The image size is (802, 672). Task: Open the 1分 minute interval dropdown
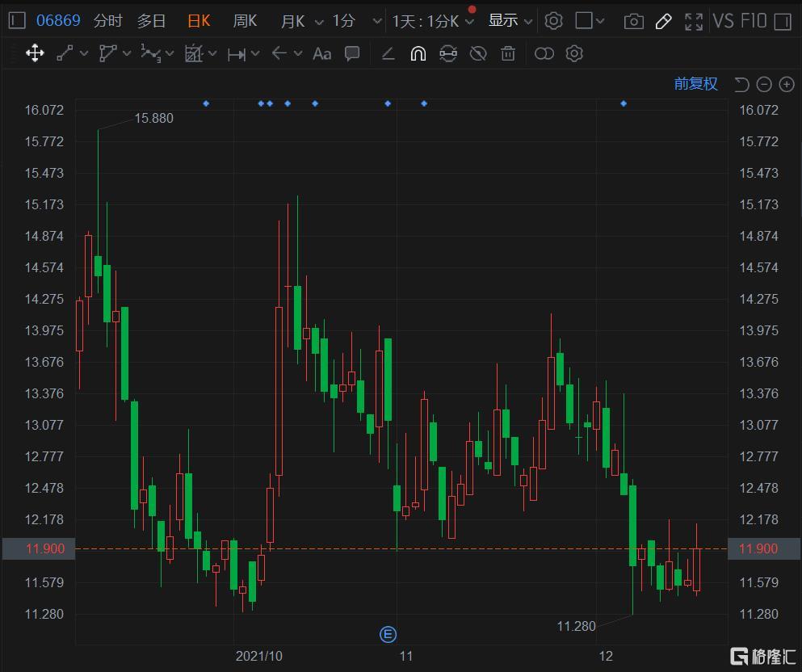[x=376, y=21]
